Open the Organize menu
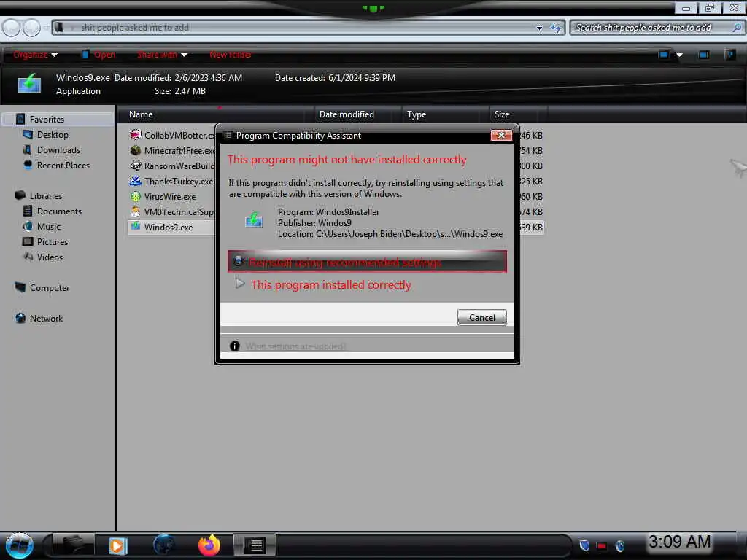 (35, 55)
